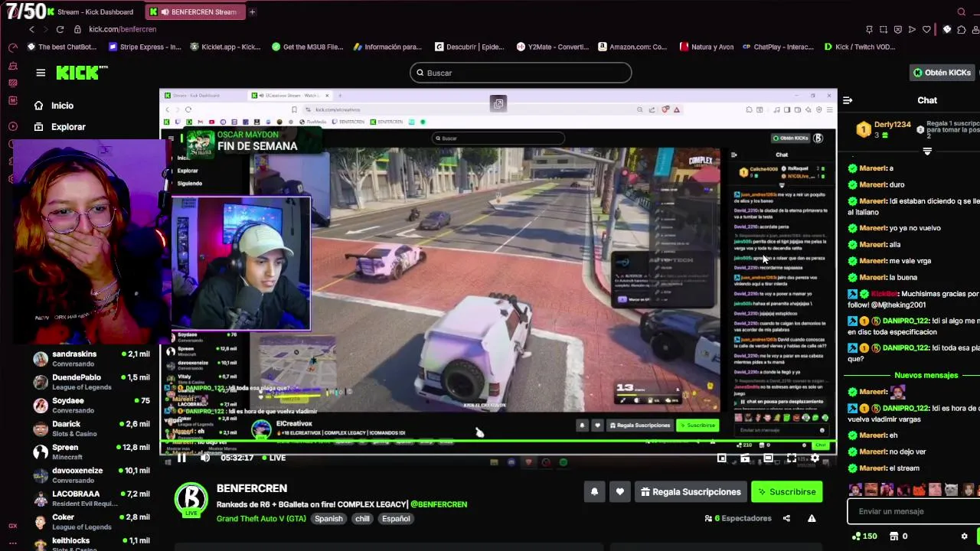Click the Enviar un mensaje chat input
The width and height of the screenshot is (980, 551).
tap(913, 511)
